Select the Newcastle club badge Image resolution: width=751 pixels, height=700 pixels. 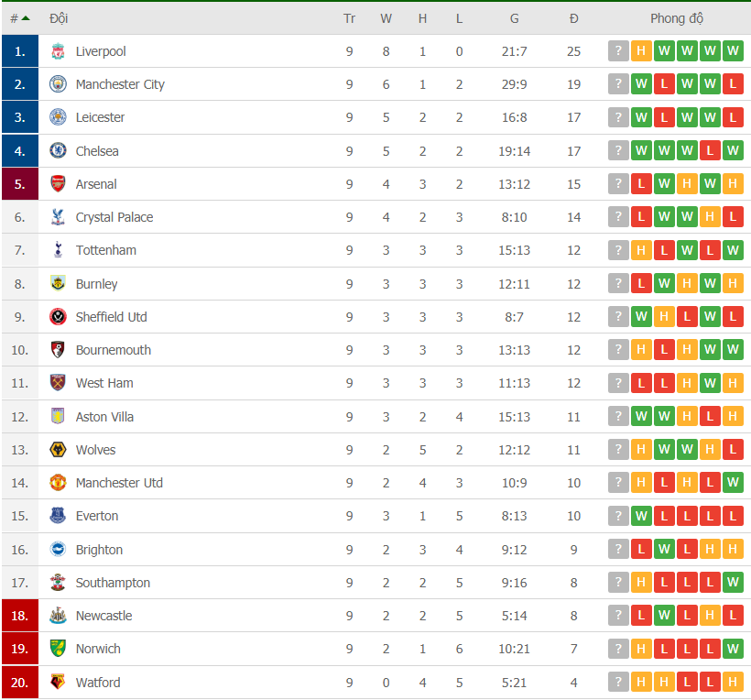click(58, 616)
